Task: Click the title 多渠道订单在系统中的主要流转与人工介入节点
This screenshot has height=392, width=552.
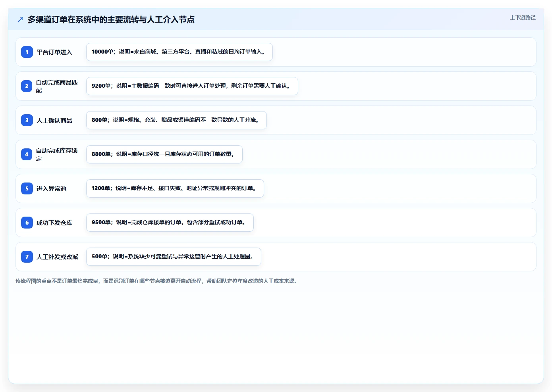Action: coord(111,19)
